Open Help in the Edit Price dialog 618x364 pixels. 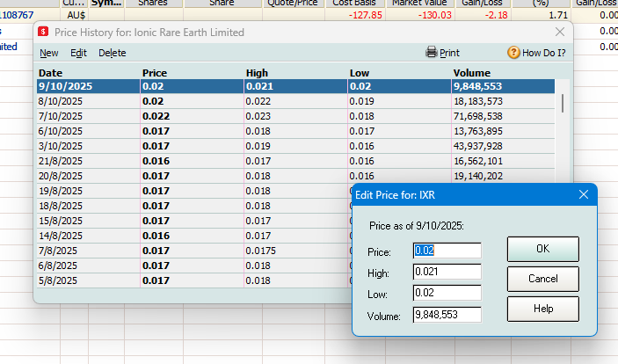[542, 309]
